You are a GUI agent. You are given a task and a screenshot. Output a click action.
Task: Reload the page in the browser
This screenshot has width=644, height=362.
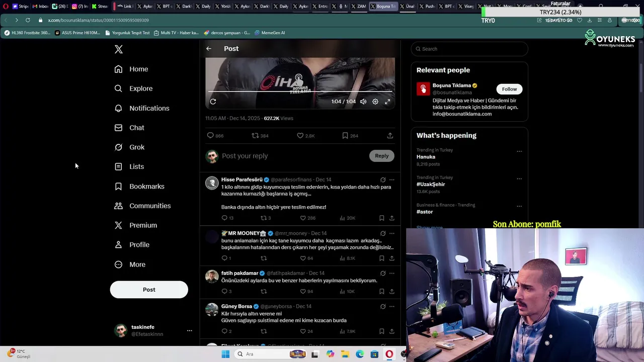tap(28, 20)
